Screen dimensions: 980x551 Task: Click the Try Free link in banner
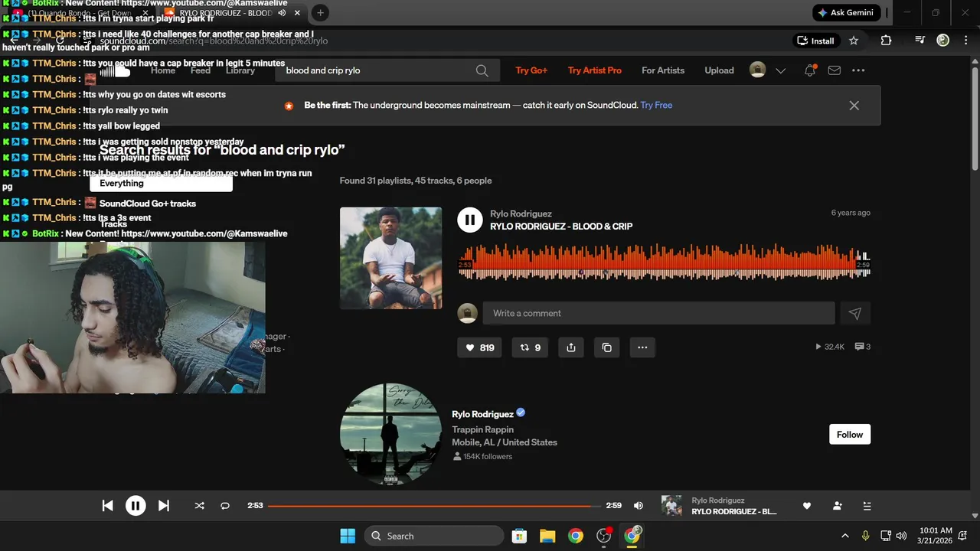click(656, 106)
